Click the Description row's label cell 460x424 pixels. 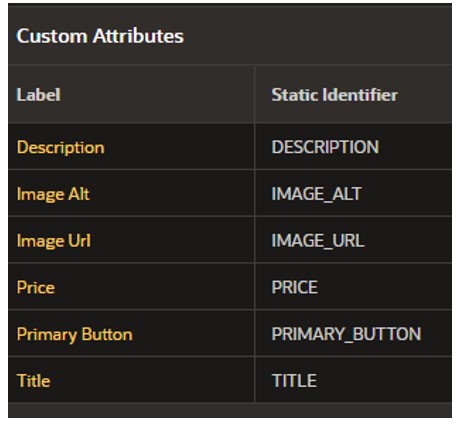tap(131, 147)
